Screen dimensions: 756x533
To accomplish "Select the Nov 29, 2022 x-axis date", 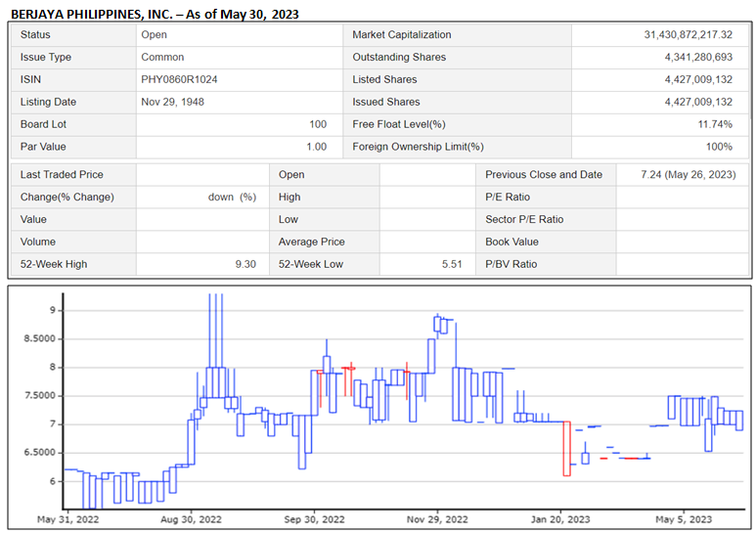I will click(437, 519).
